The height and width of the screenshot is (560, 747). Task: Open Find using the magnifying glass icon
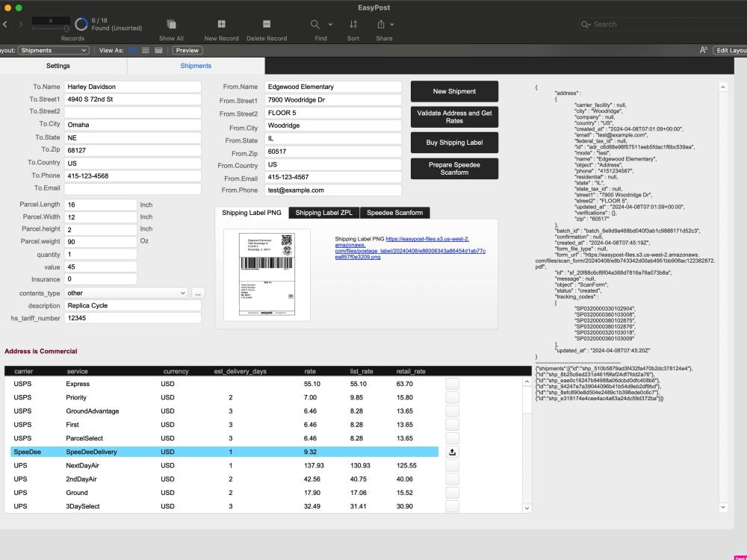click(317, 24)
